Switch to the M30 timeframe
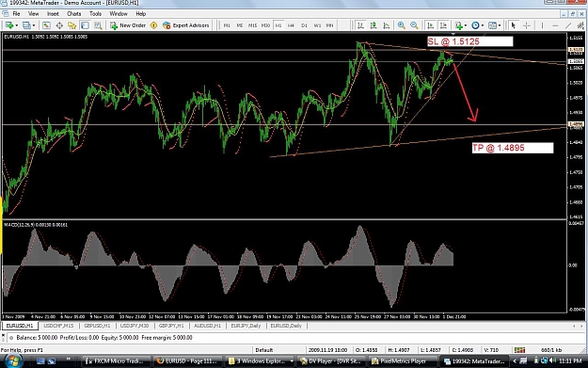Screen dimensions: 588x368 coord(265,25)
